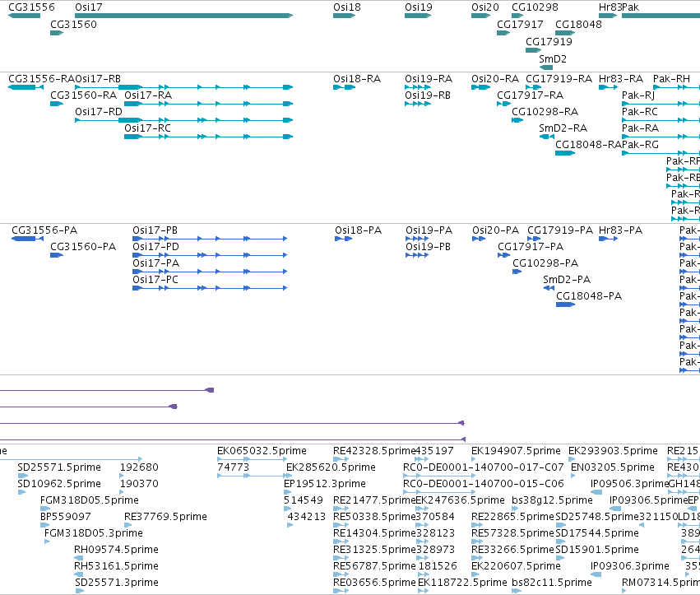The height and width of the screenshot is (595, 700).
Task: Select the SmD2 gene label in top track
Action: tap(553, 59)
